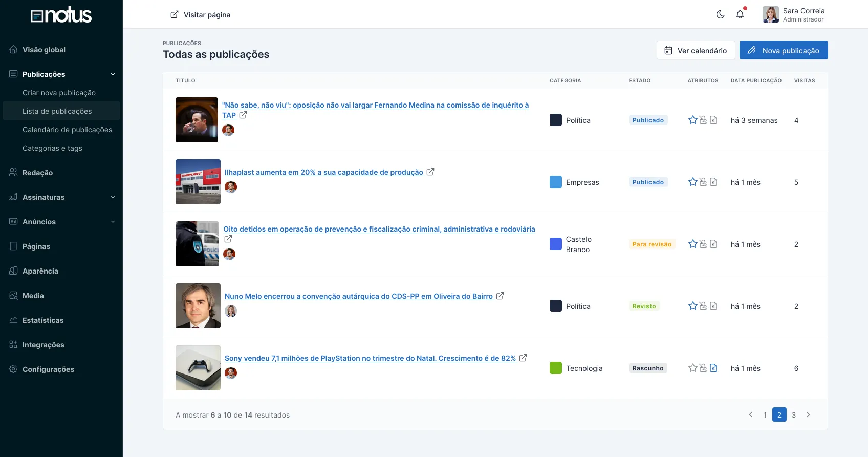Screen dimensions: 868x457
Task: Open notifications bell
Action: [740, 14]
